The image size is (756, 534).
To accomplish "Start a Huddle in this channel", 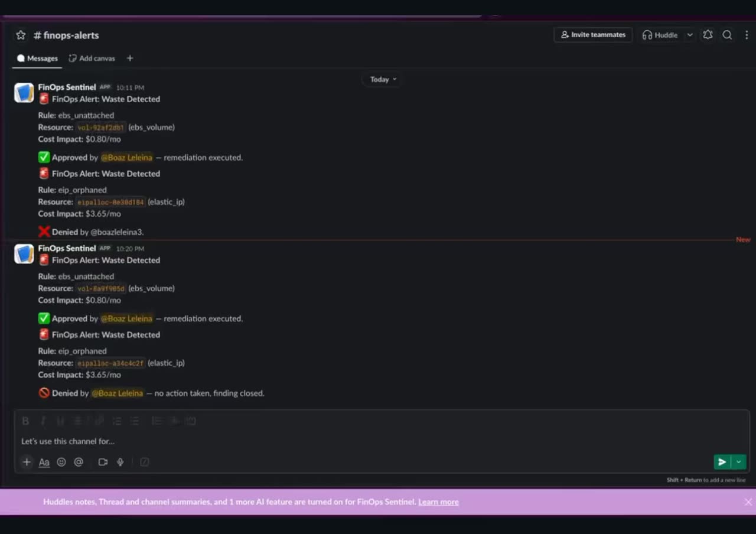I will pos(660,35).
